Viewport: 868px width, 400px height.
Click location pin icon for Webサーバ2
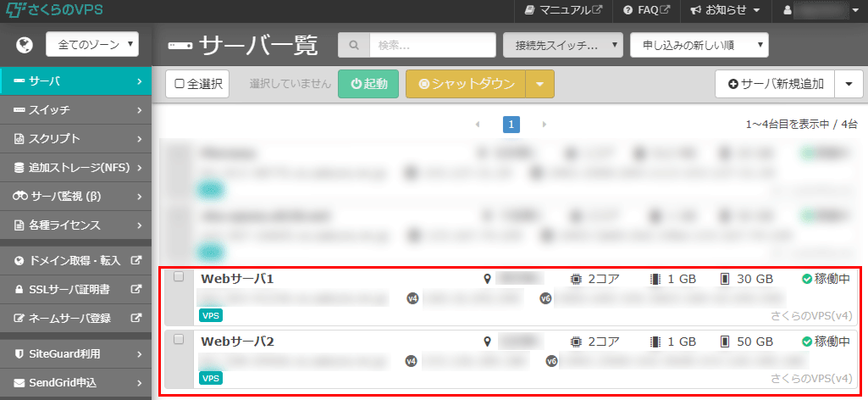coord(487,342)
